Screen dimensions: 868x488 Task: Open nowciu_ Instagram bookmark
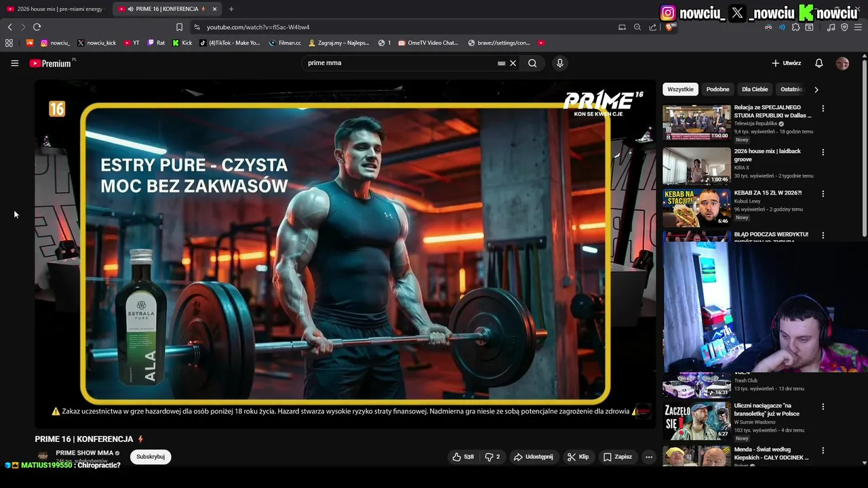(x=55, y=43)
